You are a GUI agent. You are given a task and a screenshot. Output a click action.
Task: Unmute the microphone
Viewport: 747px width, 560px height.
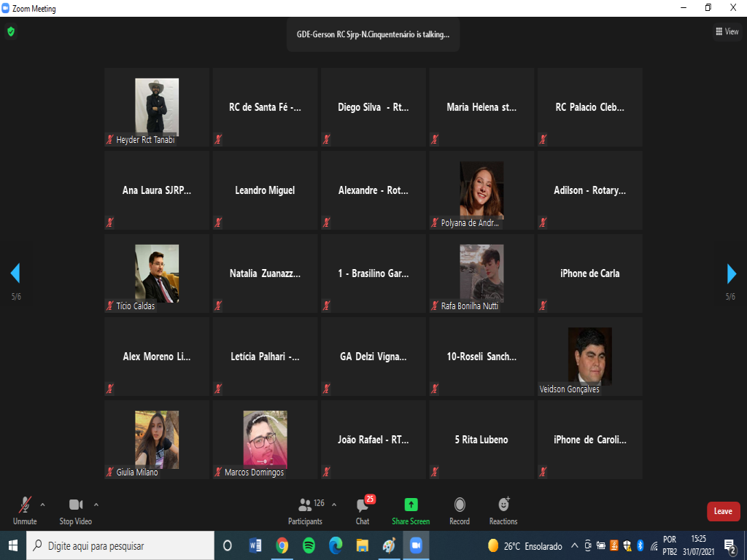(x=25, y=510)
